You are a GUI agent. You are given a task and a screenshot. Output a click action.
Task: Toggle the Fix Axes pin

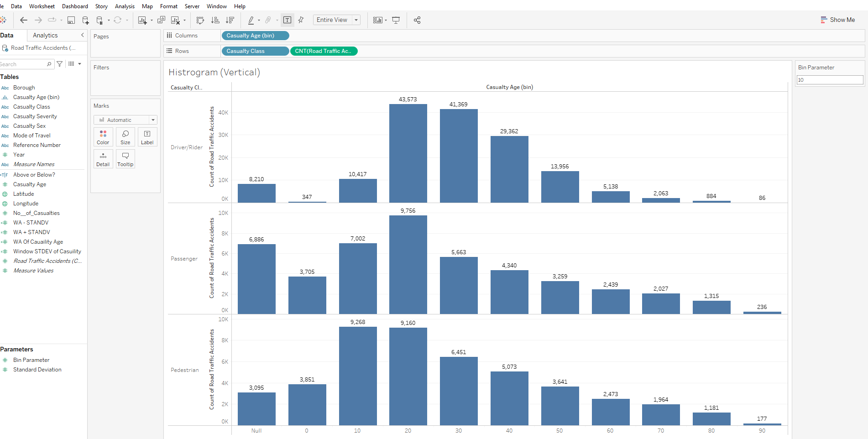pyautogui.click(x=301, y=20)
